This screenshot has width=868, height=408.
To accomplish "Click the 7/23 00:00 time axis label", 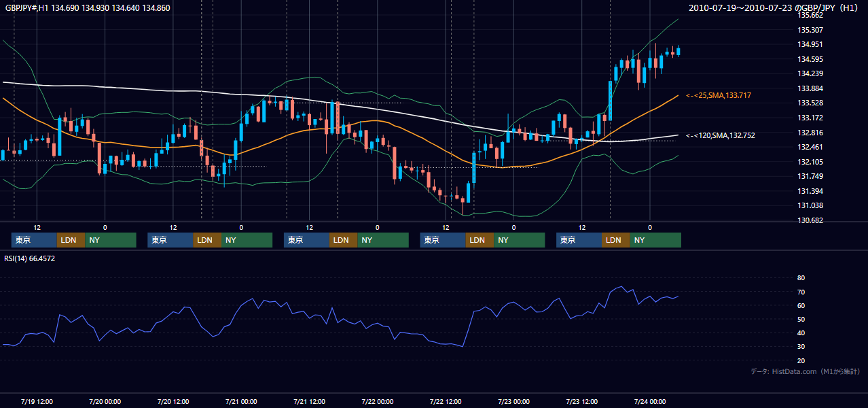I will (x=513, y=401).
